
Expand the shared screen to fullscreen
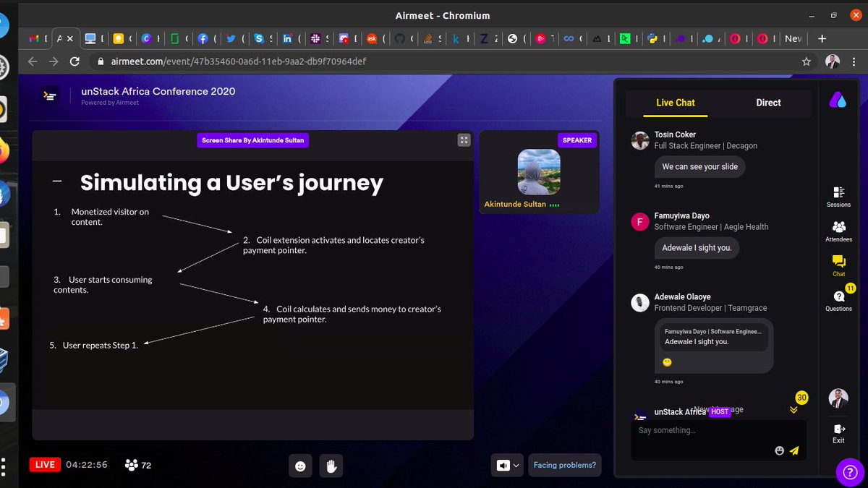464,140
